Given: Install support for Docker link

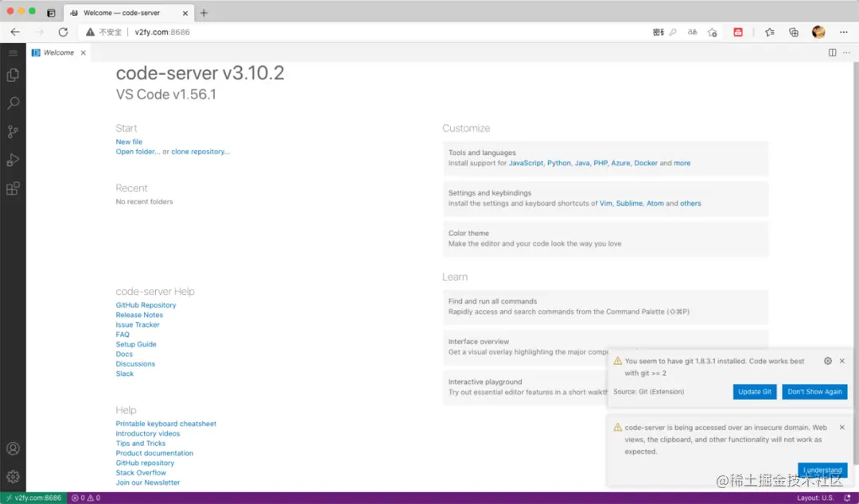Looking at the screenshot, I should [x=646, y=163].
